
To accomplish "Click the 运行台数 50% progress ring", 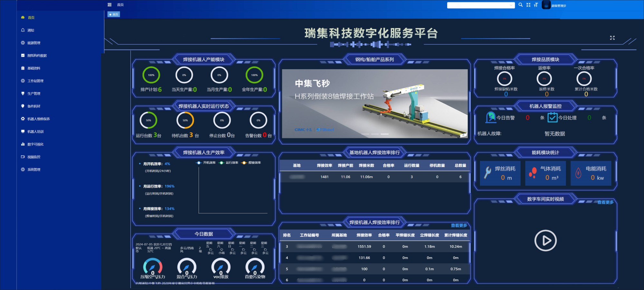I will coord(149,120).
